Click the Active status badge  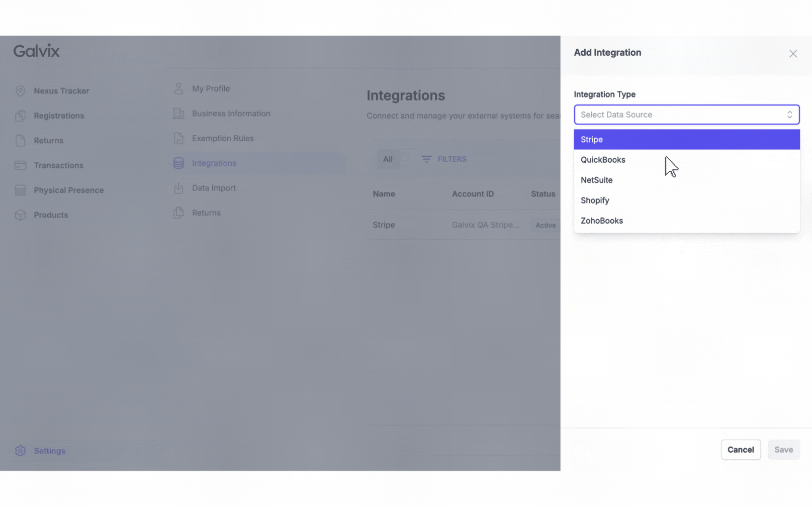tap(546, 225)
